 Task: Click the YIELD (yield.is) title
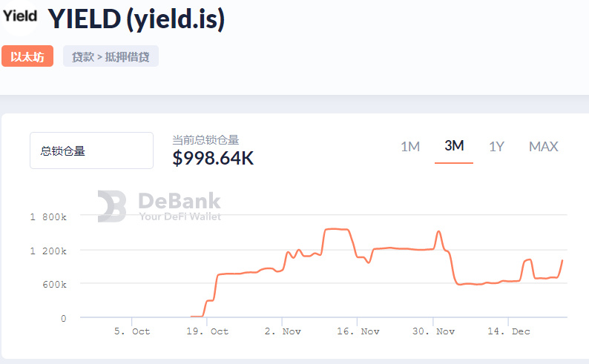pyautogui.click(x=136, y=19)
